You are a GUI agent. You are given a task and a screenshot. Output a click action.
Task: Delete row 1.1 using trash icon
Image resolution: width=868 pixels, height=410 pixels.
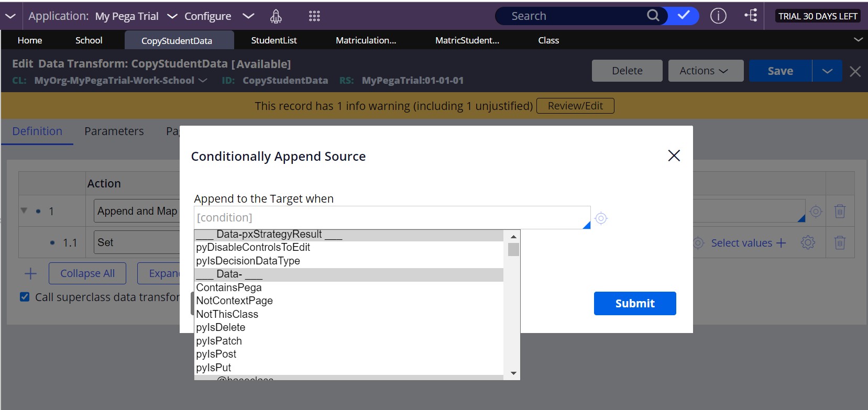[x=840, y=242]
